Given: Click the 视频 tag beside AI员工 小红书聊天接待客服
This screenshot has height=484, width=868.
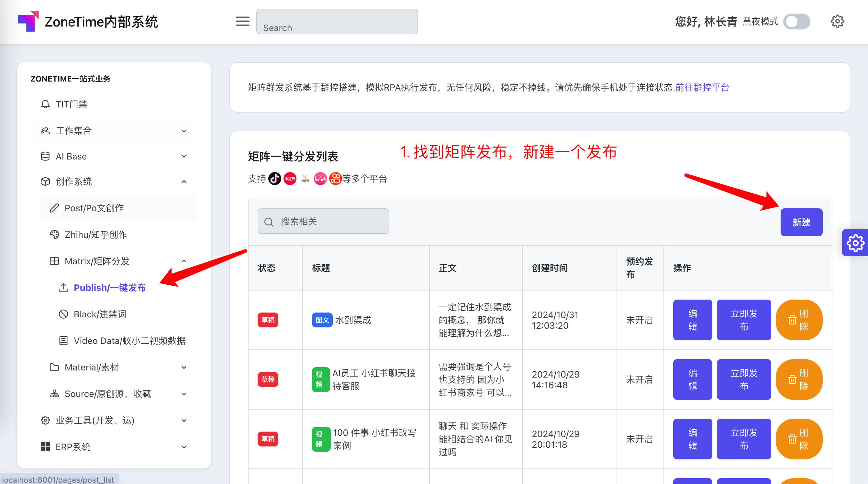Looking at the screenshot, I should pyautogui.click(x=320, y=379).
